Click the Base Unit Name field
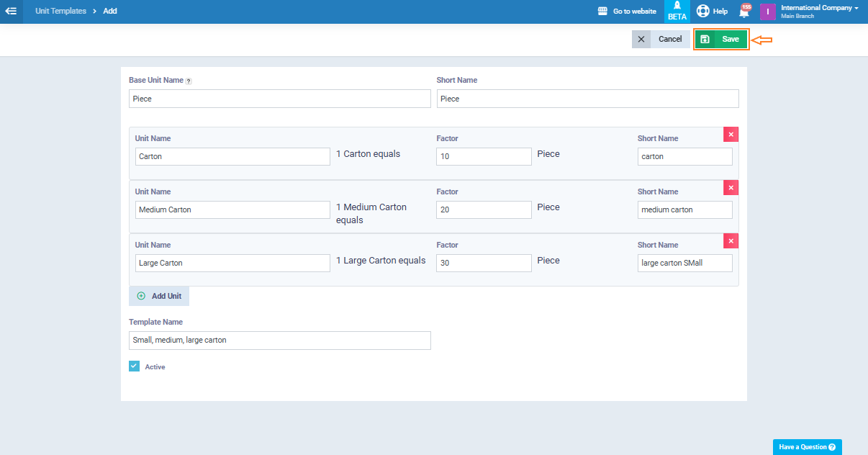The height and width of the screenshot is (455, 868). (279, 99)
